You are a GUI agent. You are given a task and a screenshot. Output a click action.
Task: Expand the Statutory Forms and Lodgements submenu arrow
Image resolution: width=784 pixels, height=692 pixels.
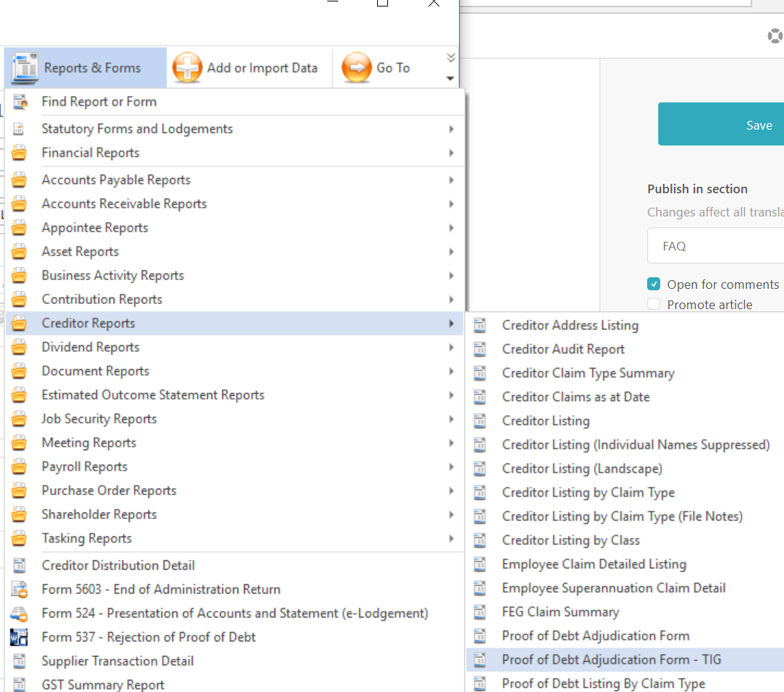coord(451,129)
